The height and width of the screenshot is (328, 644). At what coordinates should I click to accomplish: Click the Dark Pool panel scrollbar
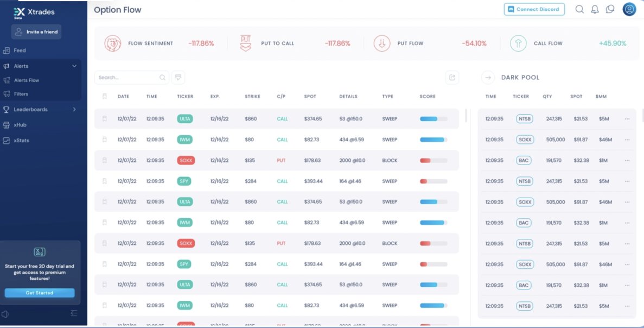[x=643, y=116]
